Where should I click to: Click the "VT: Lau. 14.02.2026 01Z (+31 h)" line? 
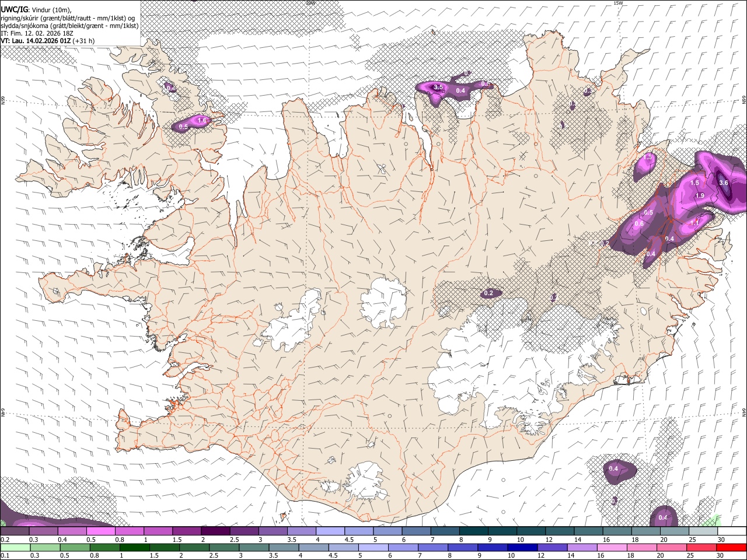click(x=47, y=41)
